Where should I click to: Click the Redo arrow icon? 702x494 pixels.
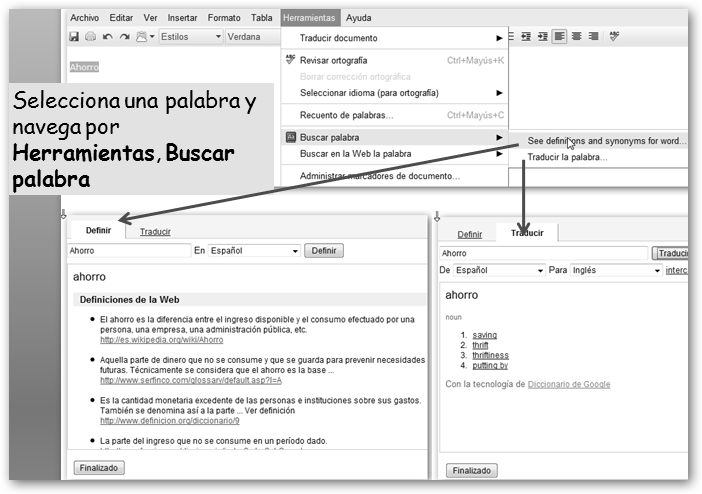[x=123, y=37]
